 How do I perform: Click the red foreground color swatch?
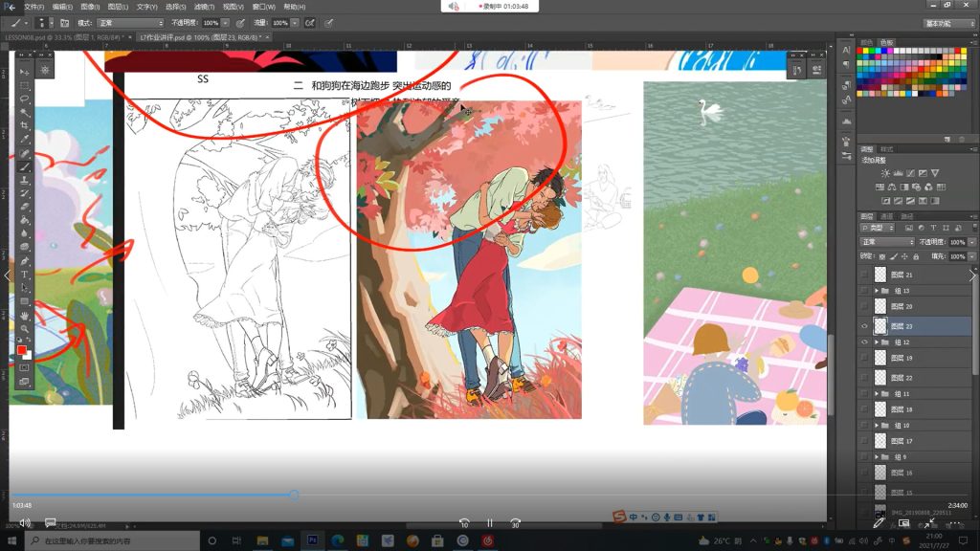coord(22,350)
